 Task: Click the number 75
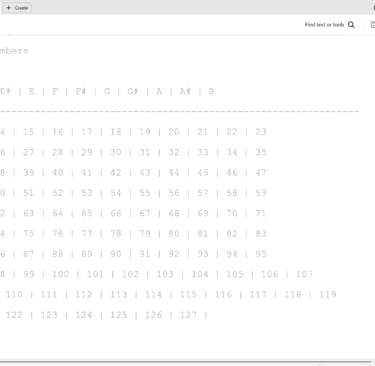click(x=29, y=234)
